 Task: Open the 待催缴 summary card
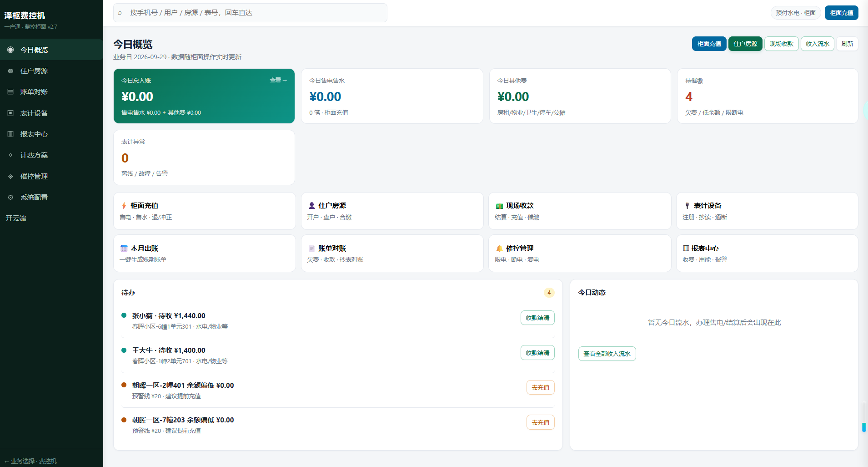pyautogui.click(x=768, y=96)
